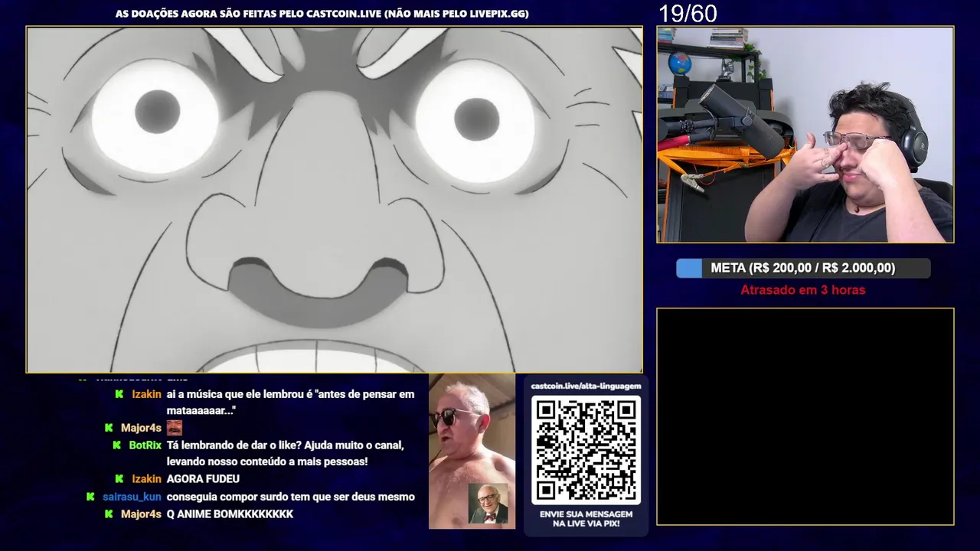
Task: Click the username BotRix in chat
Action: point(145,445)
